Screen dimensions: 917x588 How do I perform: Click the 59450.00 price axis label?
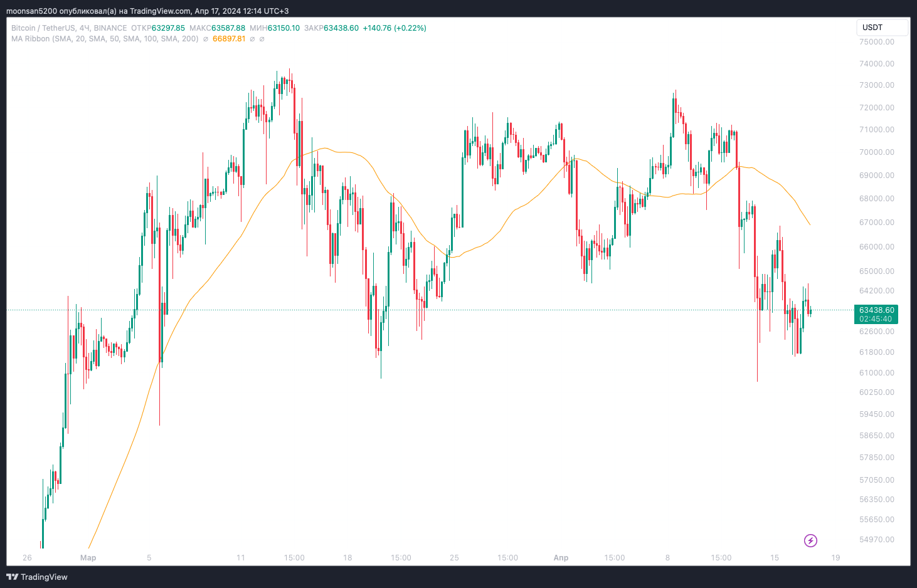tap(877, 414)
